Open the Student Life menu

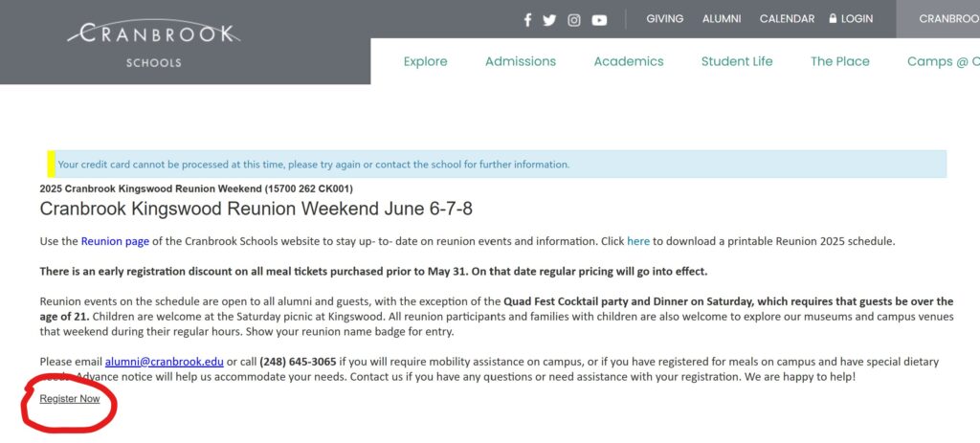tap(737, 61)
